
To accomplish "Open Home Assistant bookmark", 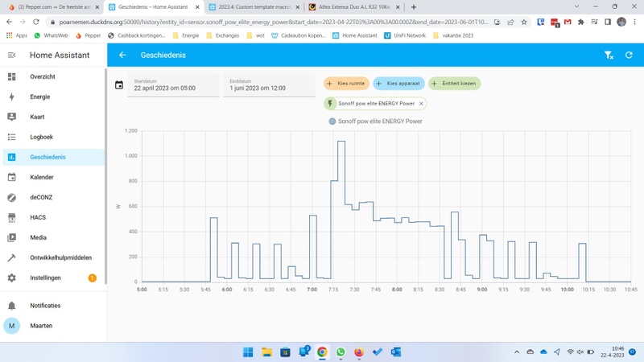I will pos(355,35).
